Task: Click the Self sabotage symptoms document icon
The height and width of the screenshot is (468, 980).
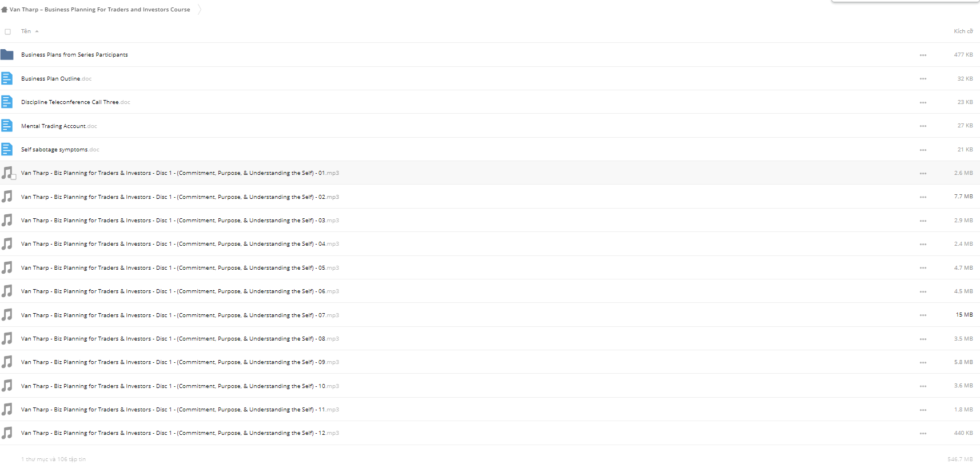Action: [7, 149]
